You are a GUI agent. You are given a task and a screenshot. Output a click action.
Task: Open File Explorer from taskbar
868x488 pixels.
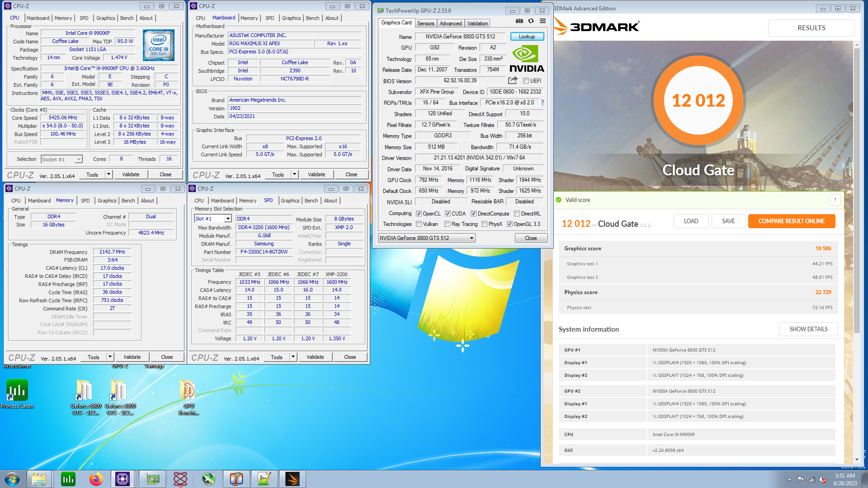(x=38, y=479)
